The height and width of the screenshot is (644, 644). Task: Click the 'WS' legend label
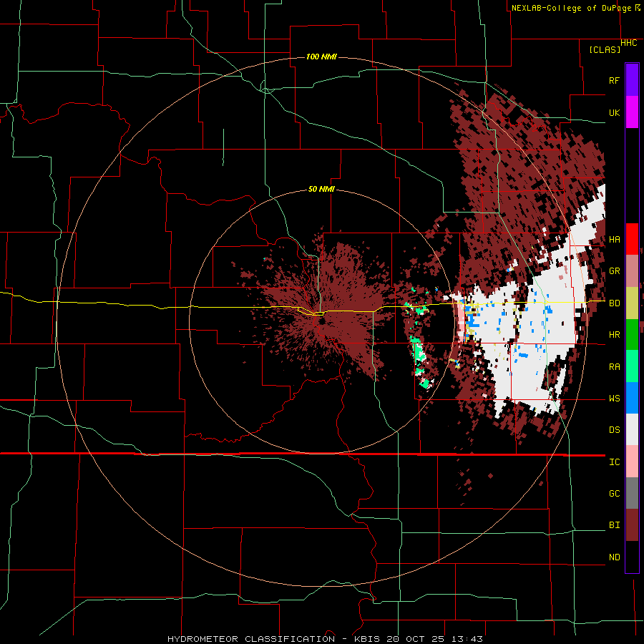pos(614,399)
